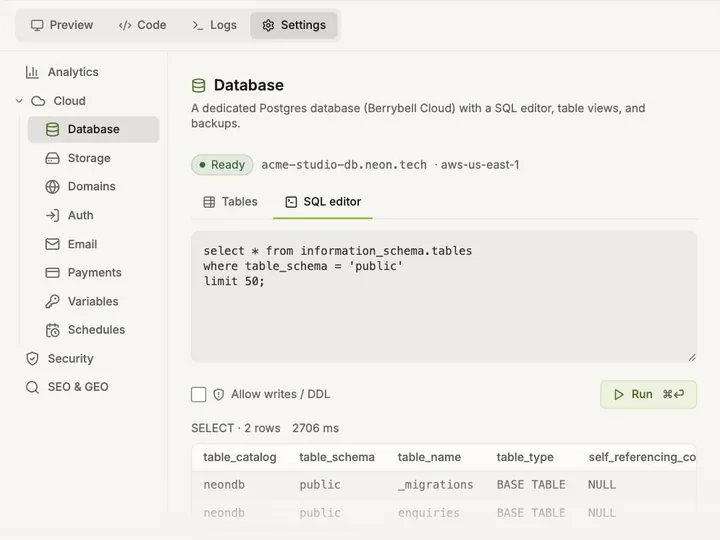
Task: Click the Variables key icon
Action: coord(52,302)
